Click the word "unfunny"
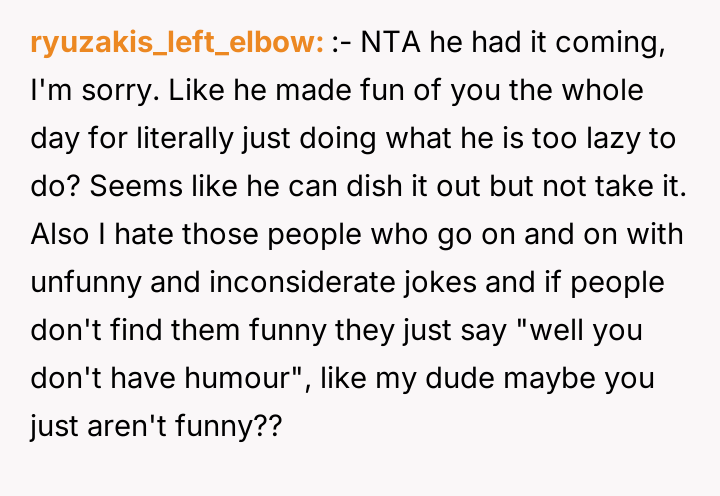Image resolution: width=720 pixels, height=496 pixels. click(88, 283)
